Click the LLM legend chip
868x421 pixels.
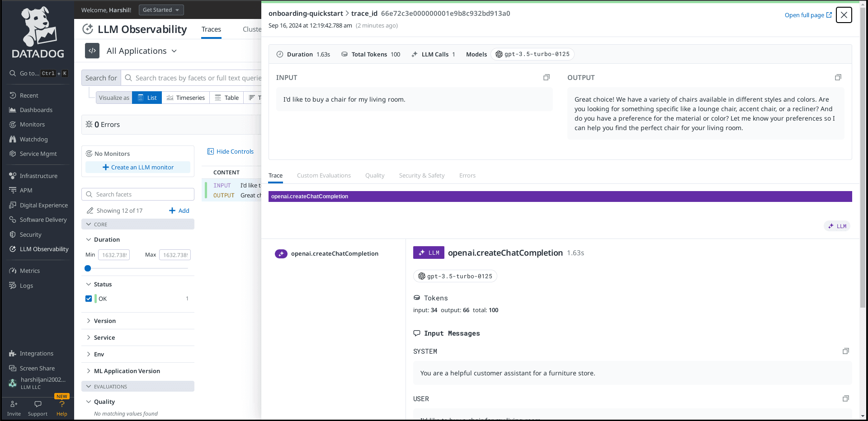click(x=837, y=226)
